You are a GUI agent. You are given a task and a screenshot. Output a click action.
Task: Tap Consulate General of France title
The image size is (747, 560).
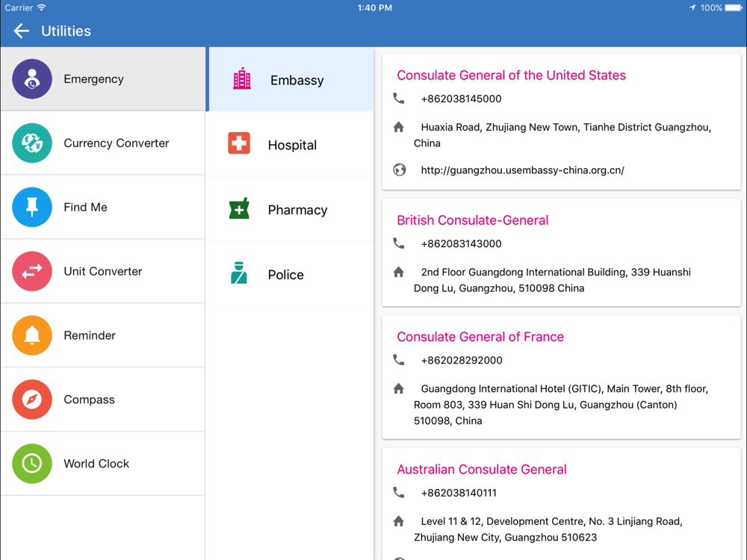click(480, 337)
